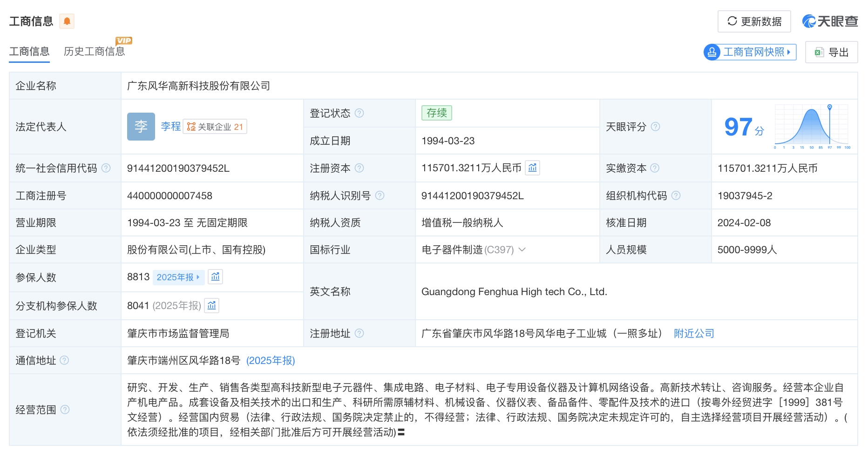Click the 存续 status tag
This screenshot has height=458, width=868.
pyautogui.click(x=437, y=113)
